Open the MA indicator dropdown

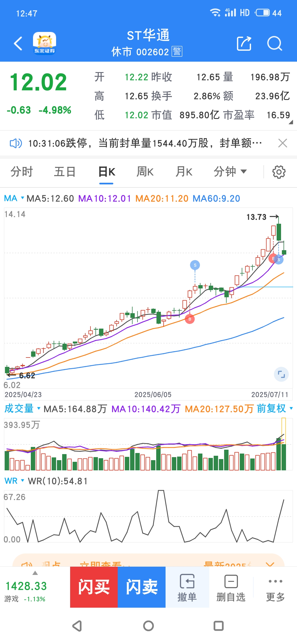[x=14, y=198]
